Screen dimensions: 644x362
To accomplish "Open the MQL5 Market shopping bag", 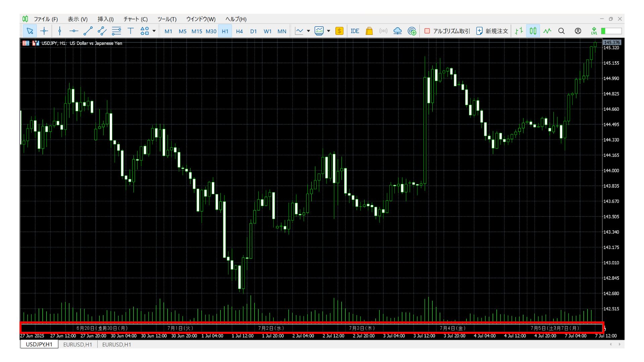I will point(369,31).
